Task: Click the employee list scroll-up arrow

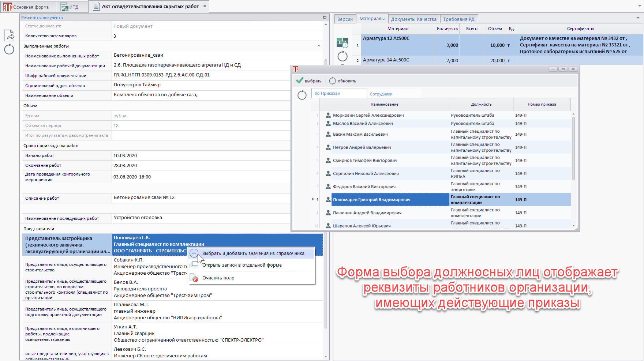Action: coord(573,114)
